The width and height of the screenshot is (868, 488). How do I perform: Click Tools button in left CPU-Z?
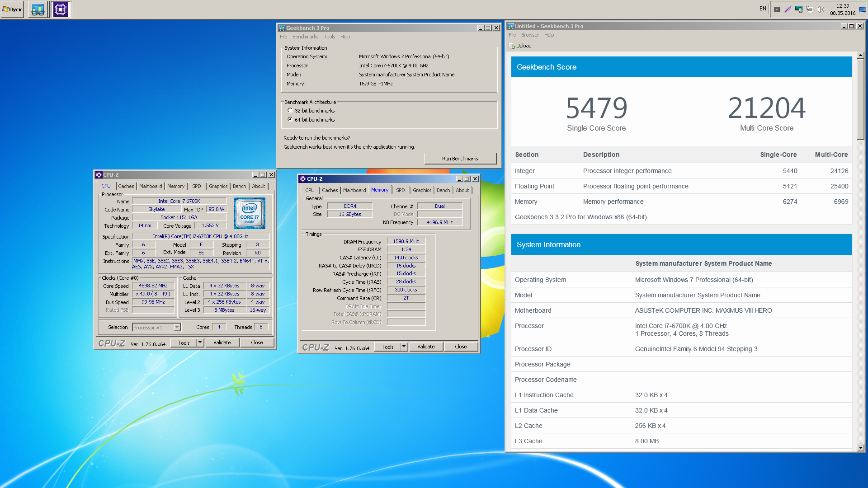(x=184, y=343)
